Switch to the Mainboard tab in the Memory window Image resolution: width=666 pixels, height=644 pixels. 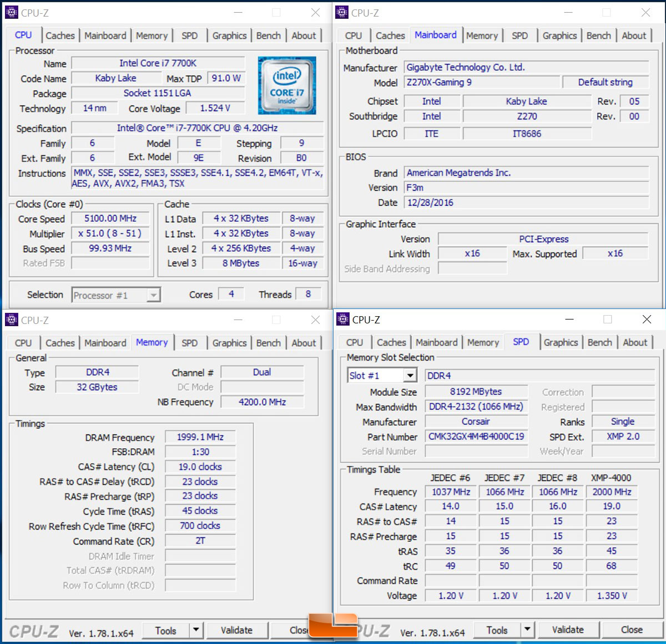105,343
